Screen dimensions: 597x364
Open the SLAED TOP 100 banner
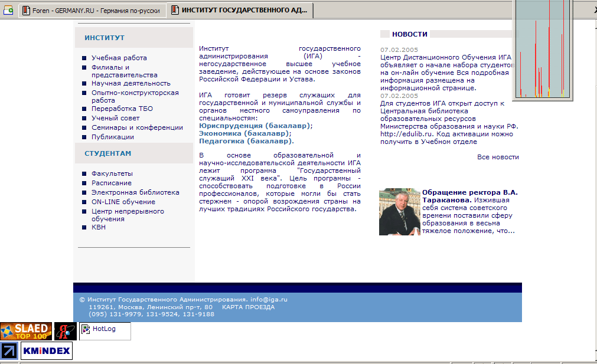coord(26,332)
